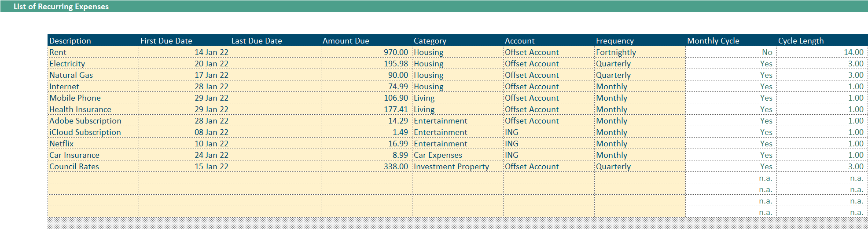Click the first empty description row below Council Rates
The image size is (868, 229).
(x=93, y=178)
